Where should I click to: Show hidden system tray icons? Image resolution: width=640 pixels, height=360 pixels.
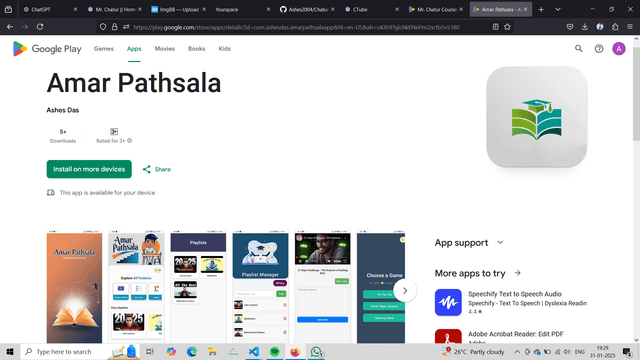click(x=517, y=352)
